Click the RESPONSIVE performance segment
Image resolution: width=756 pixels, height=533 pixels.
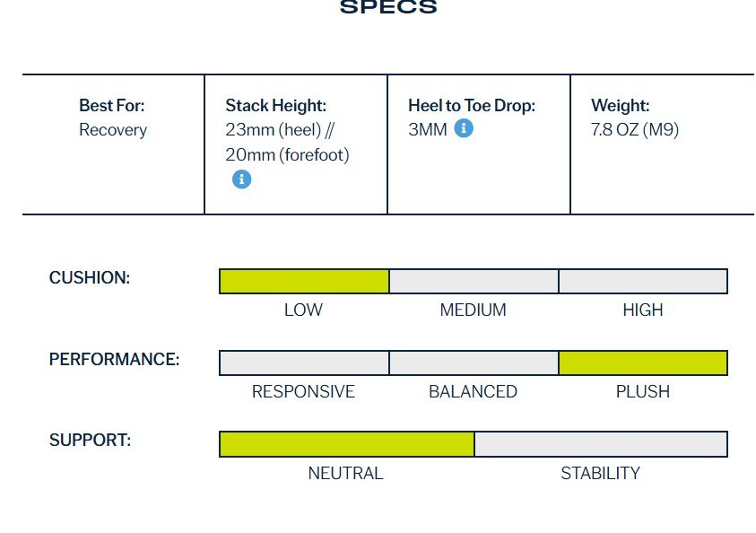[x=304, y=363]
